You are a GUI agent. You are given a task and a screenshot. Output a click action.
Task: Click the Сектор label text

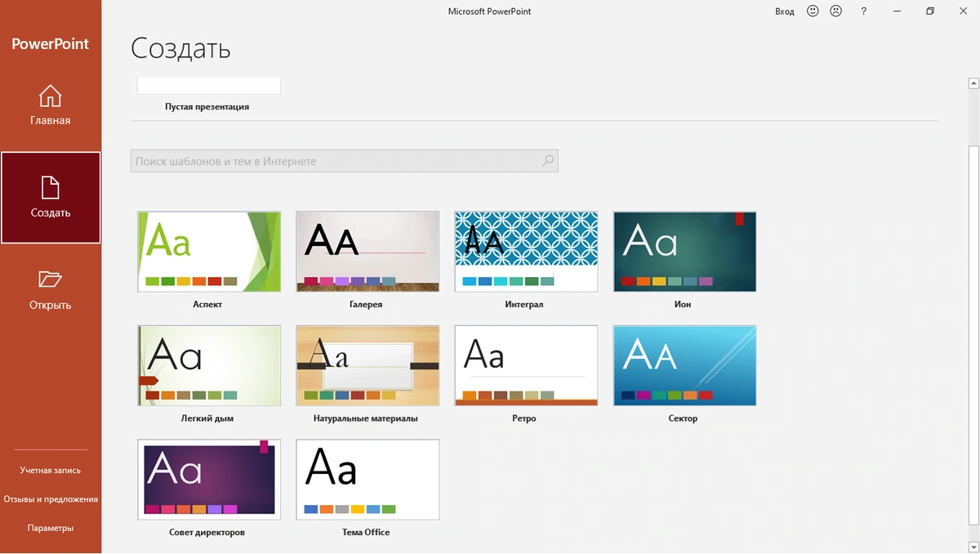683,418
